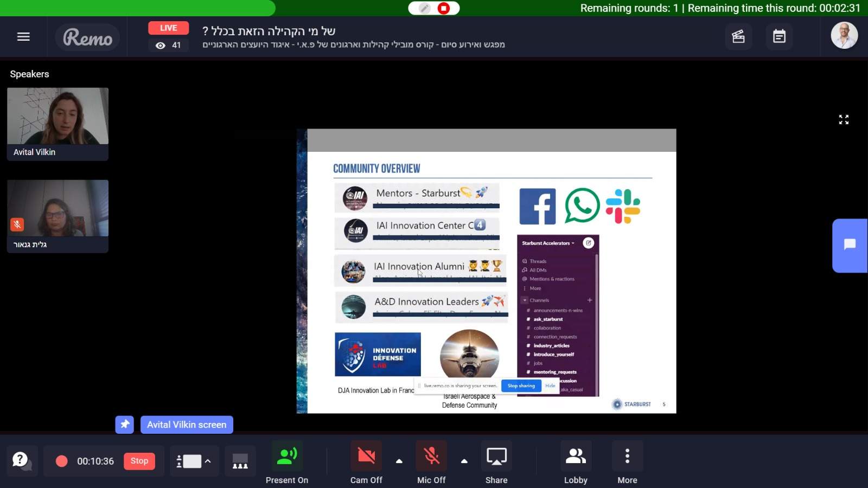Open microphone options arrow beside Mic Off
This screenshot has width=868, height=488.
[464, 461]
